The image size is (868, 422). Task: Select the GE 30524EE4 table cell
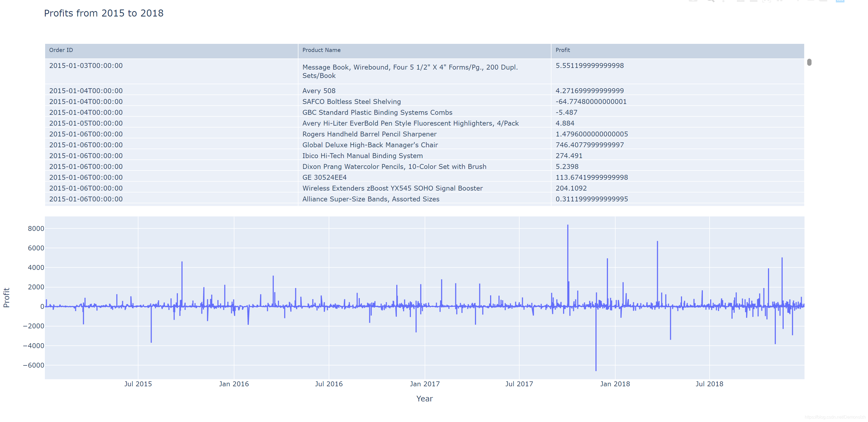tap(324, 178)
